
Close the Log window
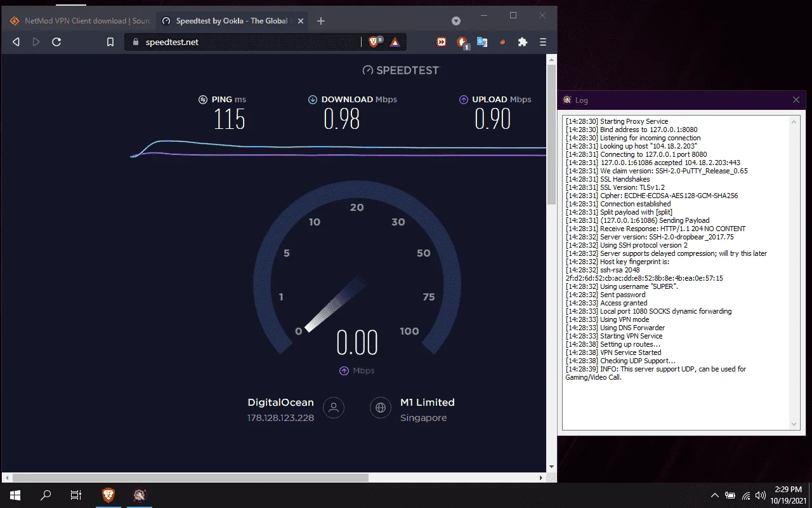[x=796, y=100]
